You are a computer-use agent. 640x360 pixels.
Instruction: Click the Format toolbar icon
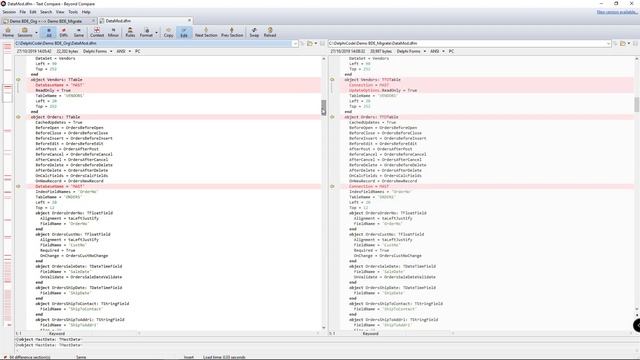point(146,32)
